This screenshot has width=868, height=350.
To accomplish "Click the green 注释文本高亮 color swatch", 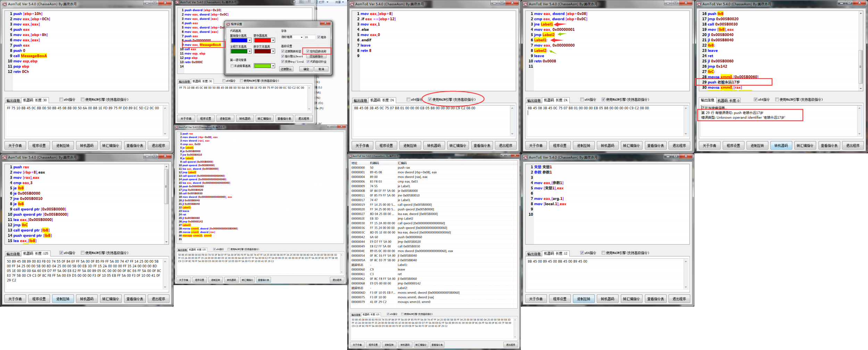I will point(239,51).
